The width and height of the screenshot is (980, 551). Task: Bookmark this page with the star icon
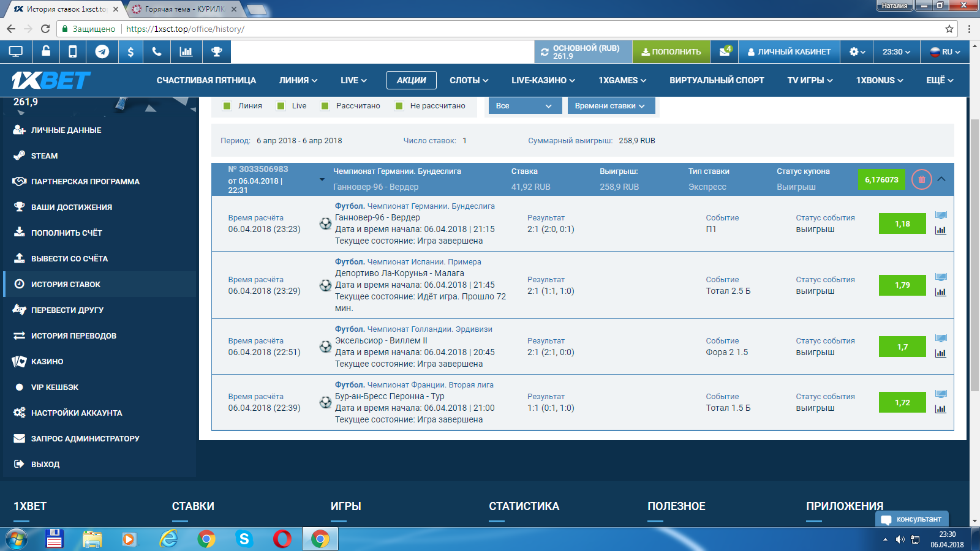949,29
